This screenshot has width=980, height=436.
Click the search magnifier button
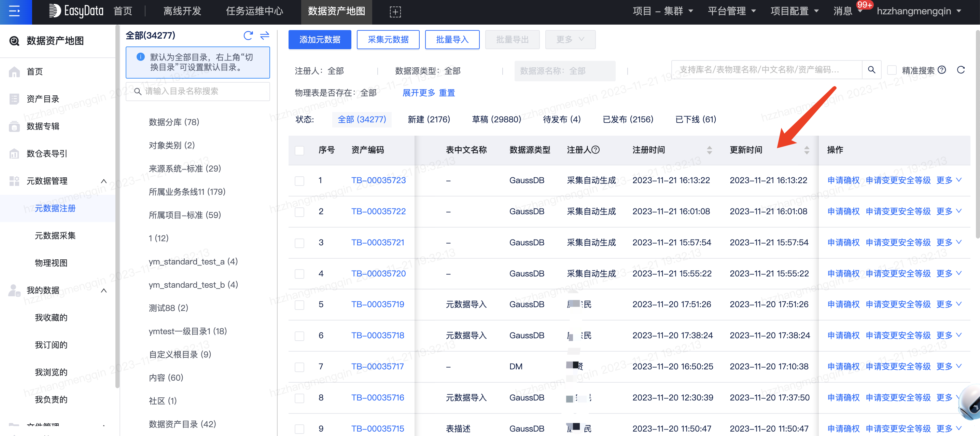(871, 70)
